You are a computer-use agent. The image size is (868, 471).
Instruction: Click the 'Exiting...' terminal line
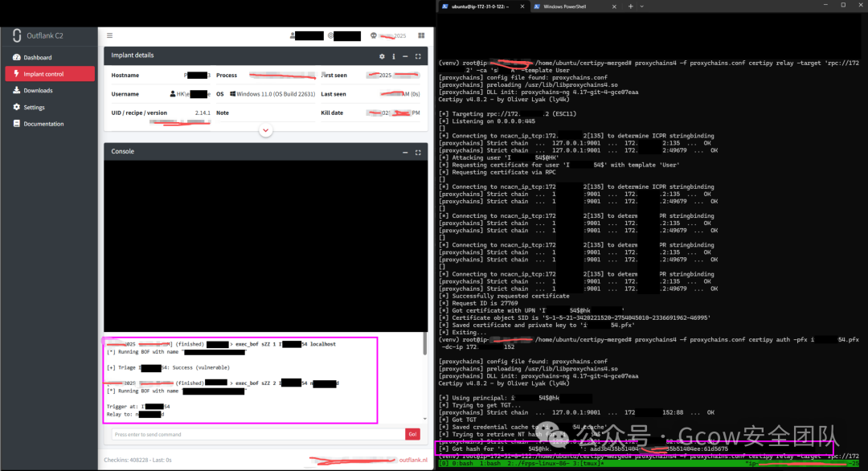pos(463,333)
